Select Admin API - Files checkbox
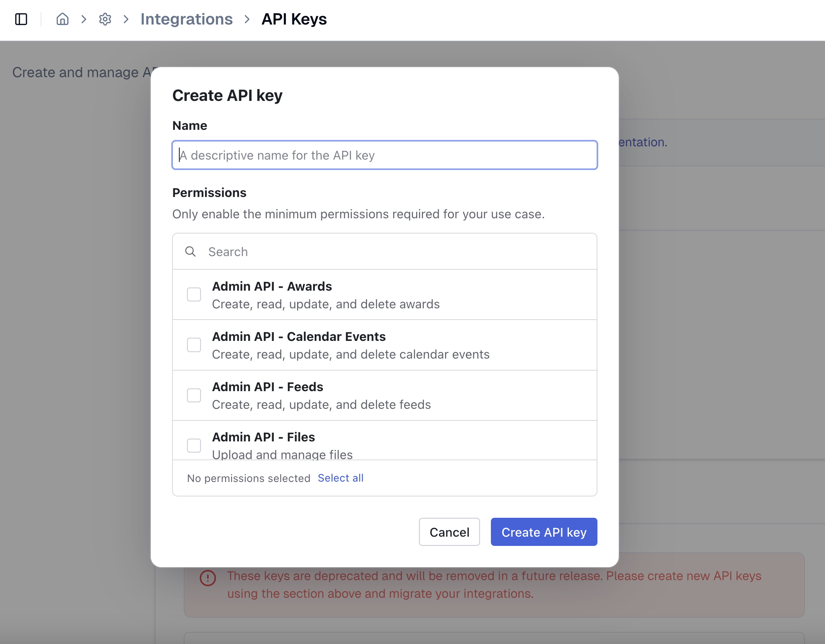The width and height of the screenshot is (825, 644). tap(194, 445)
